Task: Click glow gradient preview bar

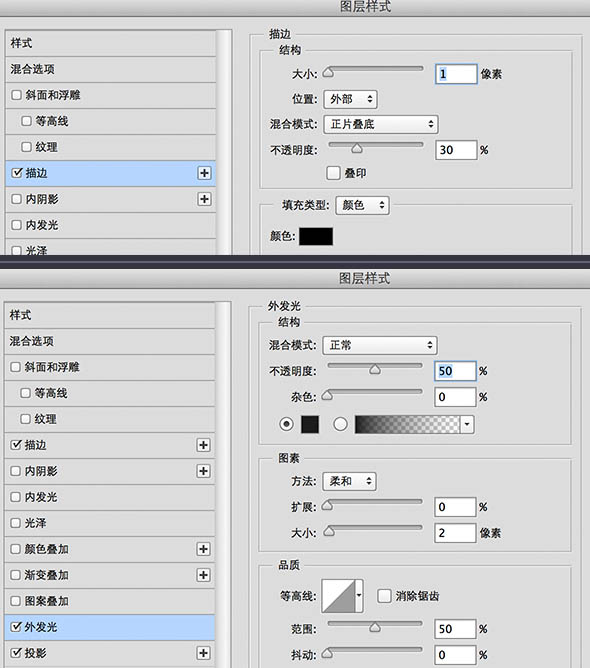Action: click(x=407, y=424)
